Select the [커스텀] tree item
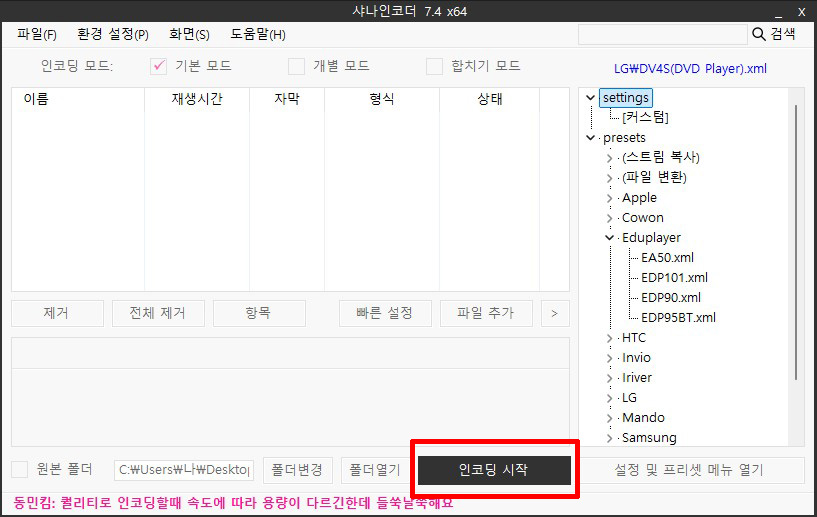Viewport: 817px width, 517px height. (645, 117)
